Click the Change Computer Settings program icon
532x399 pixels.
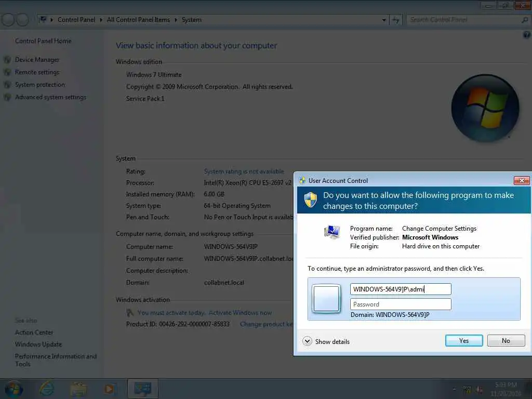(x=332, y=232)
